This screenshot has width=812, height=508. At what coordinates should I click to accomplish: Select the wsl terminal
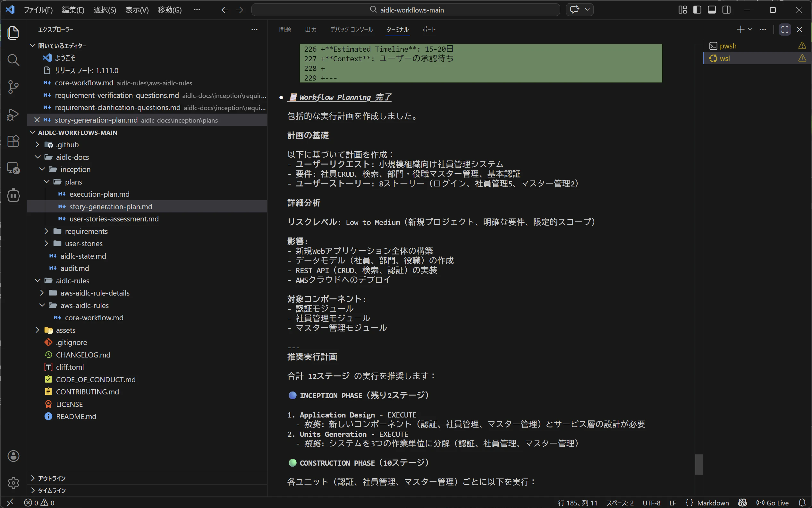point(757,58)
